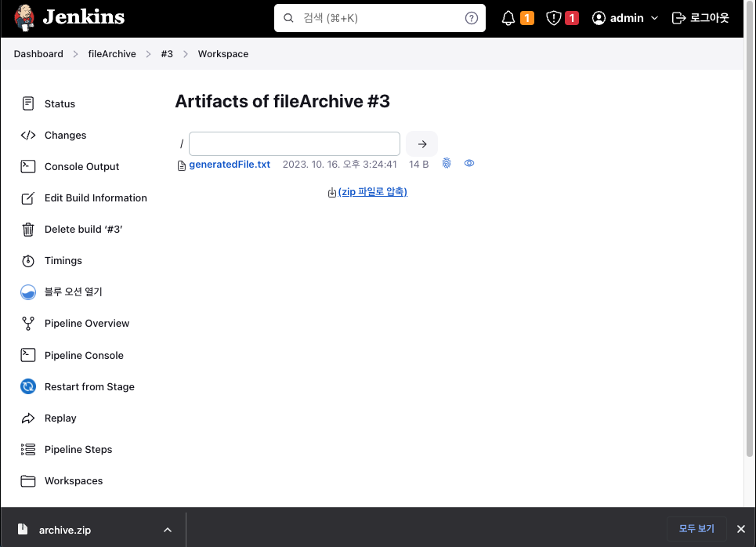Expand the admin dropdown chevron

point(654,18)
